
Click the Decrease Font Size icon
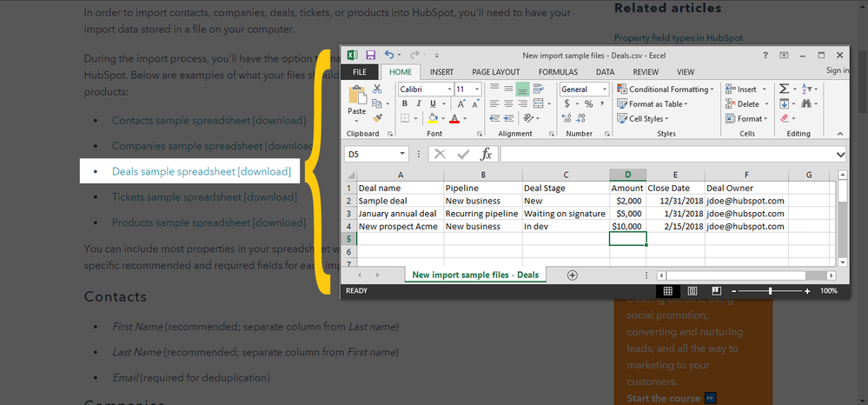(x=475, y=103)
